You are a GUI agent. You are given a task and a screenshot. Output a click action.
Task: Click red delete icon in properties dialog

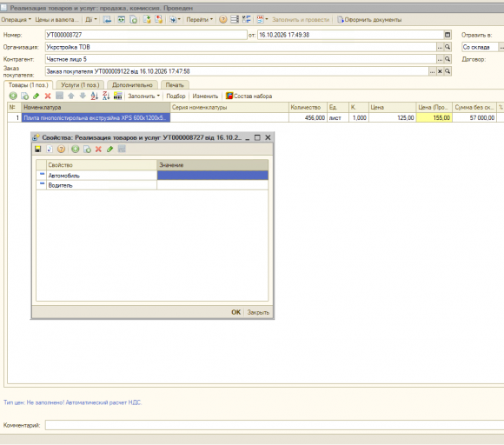tap(98, 149)
